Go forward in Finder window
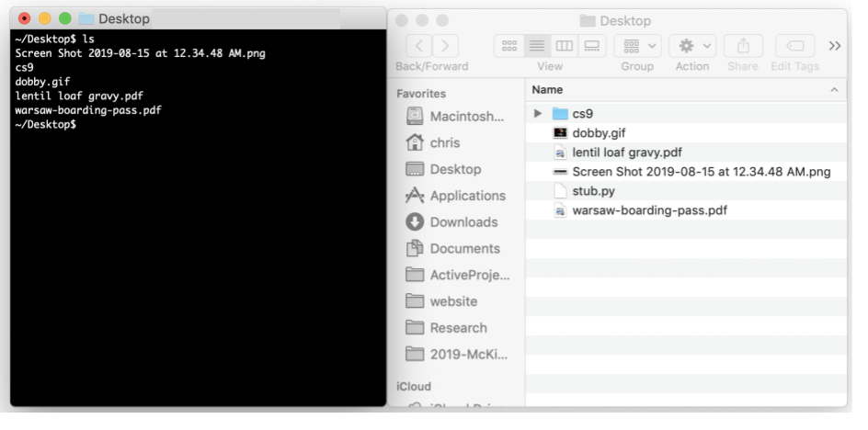 point(445,46)
